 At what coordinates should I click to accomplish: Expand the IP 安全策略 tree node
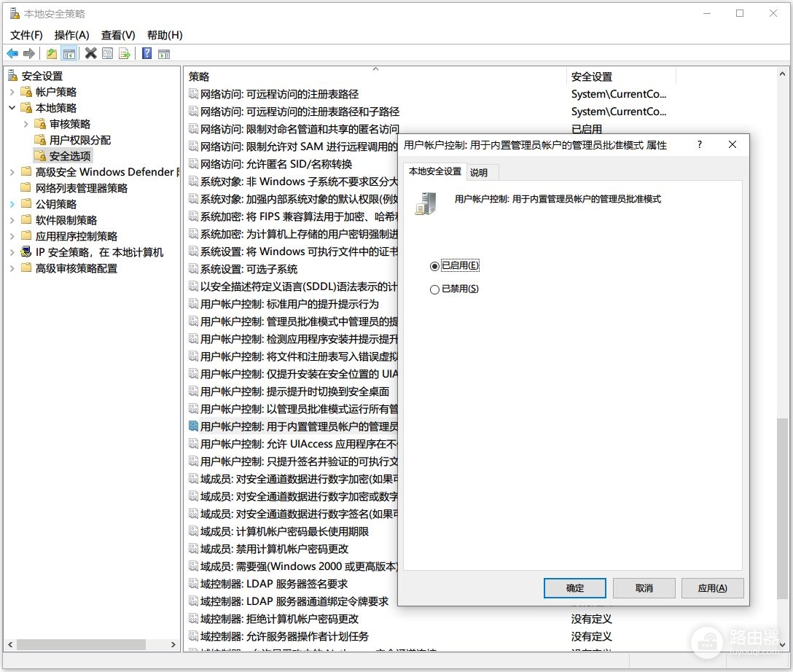tap(12, 252)
